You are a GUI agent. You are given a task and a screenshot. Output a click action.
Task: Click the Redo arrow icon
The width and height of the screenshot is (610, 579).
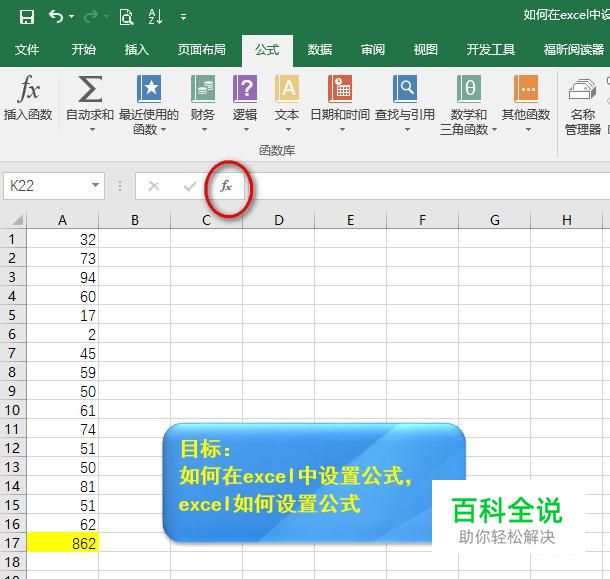click(91, 17)
